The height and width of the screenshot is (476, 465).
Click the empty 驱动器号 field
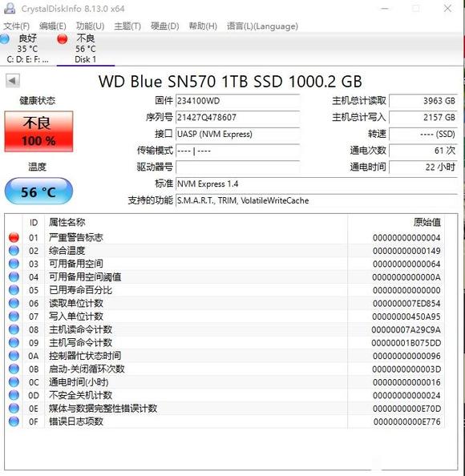pyautogui.click(x=238, y=167)
